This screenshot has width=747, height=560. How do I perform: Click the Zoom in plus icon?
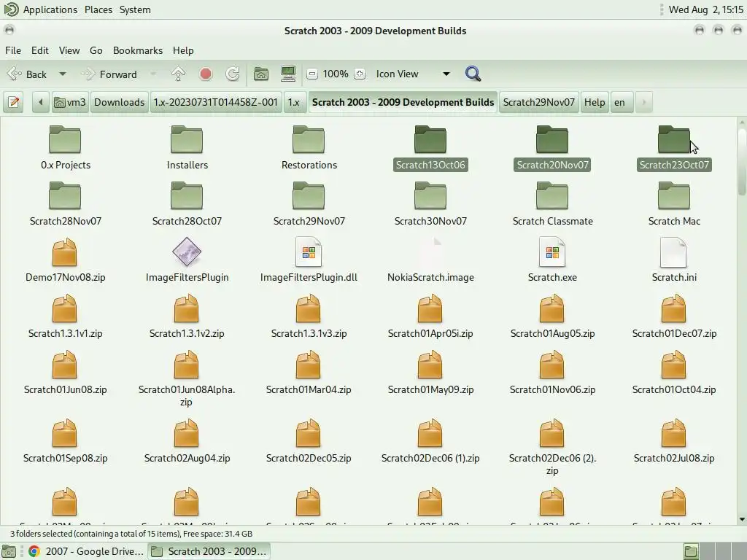point(360,74)
